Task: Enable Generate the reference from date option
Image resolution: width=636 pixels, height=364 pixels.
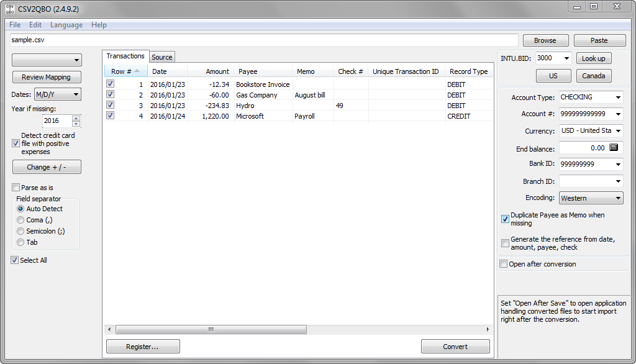Action: tap(505, 243)
